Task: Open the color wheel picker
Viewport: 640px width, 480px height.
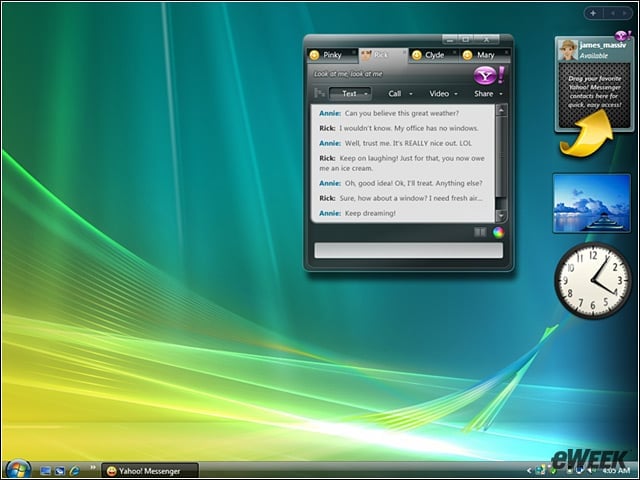Action: [x=498, y=232]
